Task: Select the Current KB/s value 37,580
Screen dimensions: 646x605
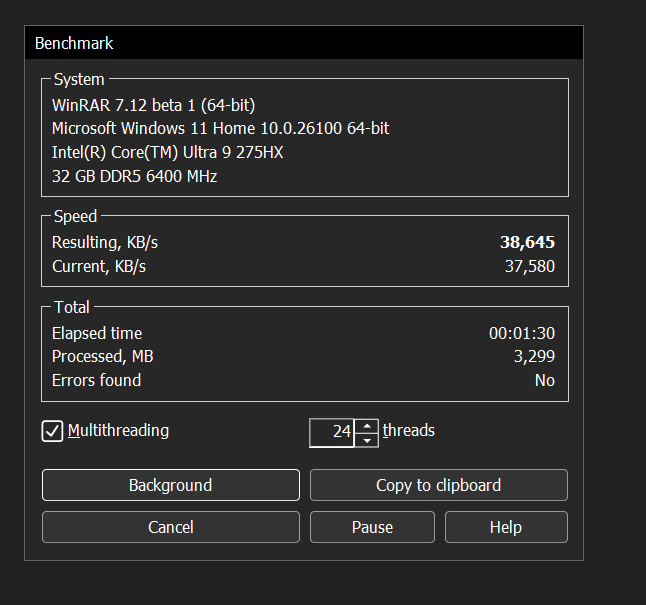Action: (x=530, y=266)
